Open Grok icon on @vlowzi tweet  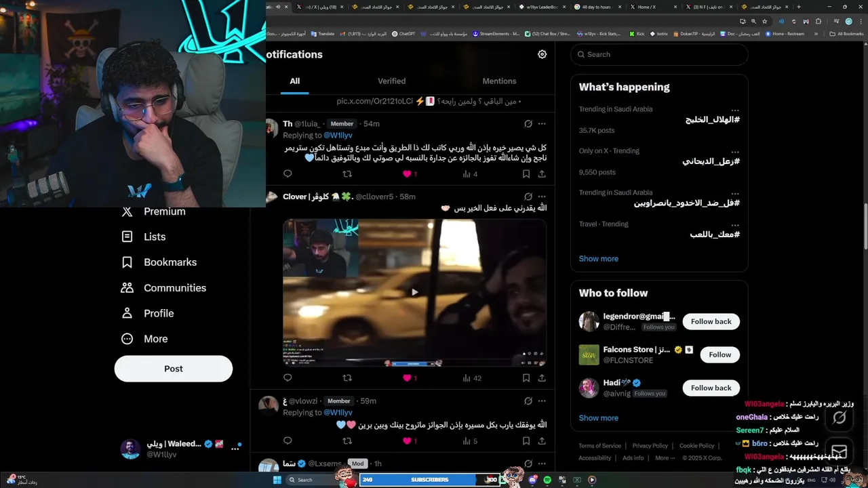[528, 401]
